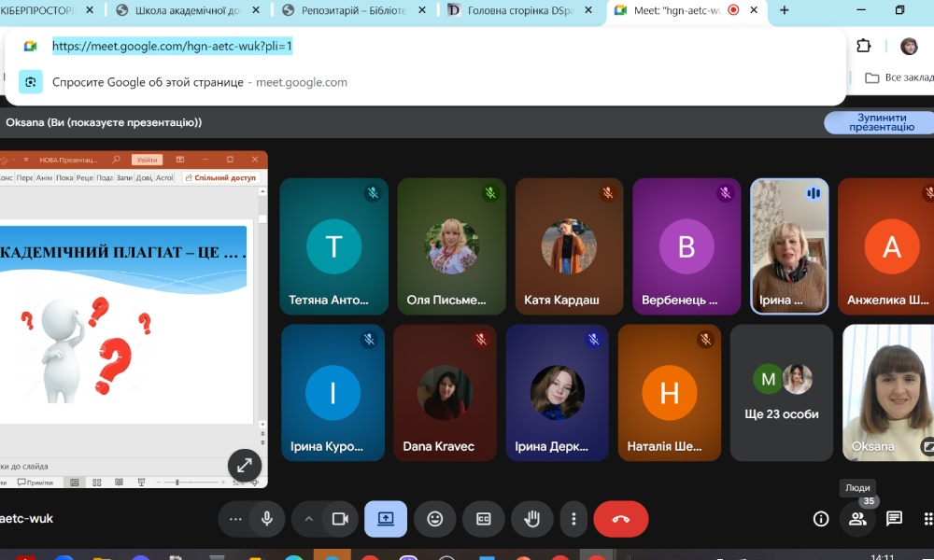Click 'Спросите Google об этой странице' suggestion

point(148,82)
